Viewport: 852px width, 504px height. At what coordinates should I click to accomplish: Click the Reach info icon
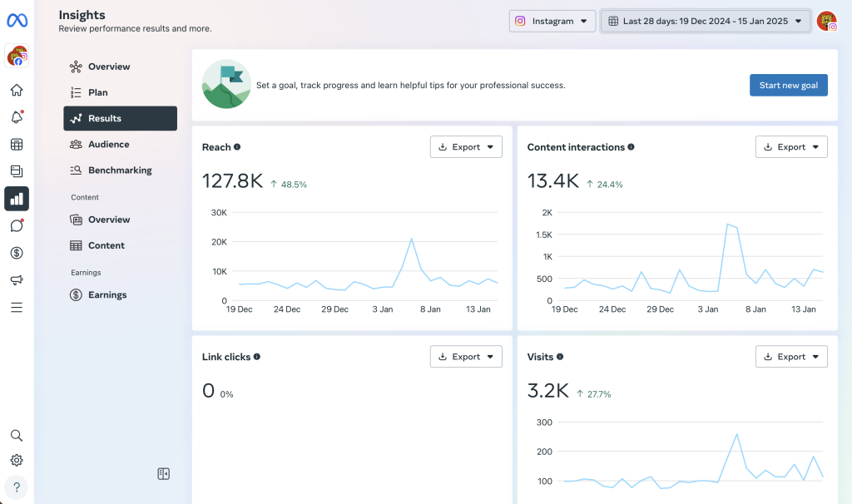[x=237, y=146]
